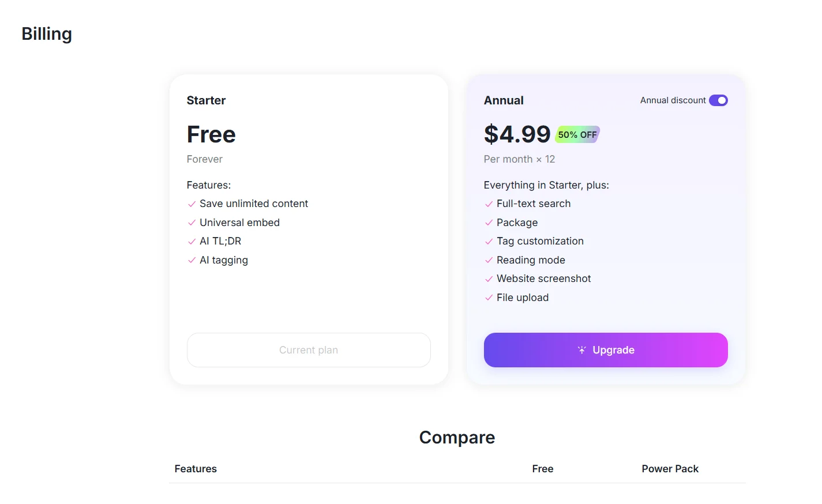Click the 50% OFF badge
The image size is (822, 504).
point(577,134)
